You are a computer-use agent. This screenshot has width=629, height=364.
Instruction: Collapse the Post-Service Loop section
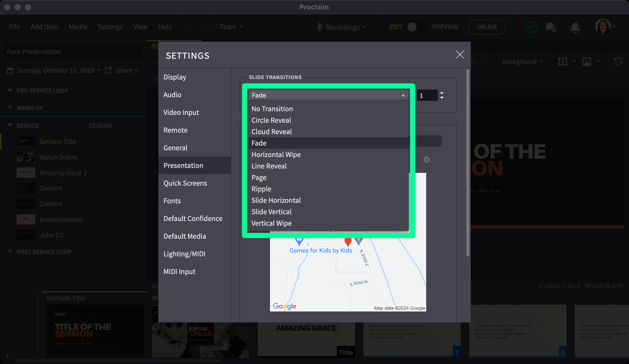point(10,251)
